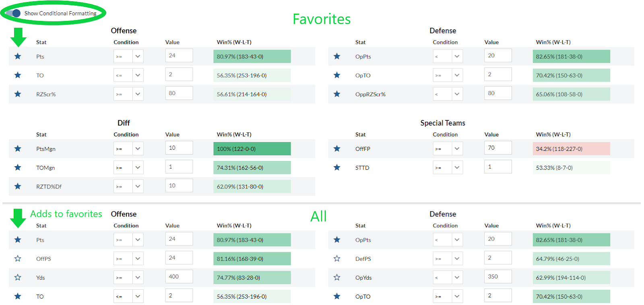Click the PtsMgn value field
Viewport: 644px width, 305px height.
[x=179, y=148]
